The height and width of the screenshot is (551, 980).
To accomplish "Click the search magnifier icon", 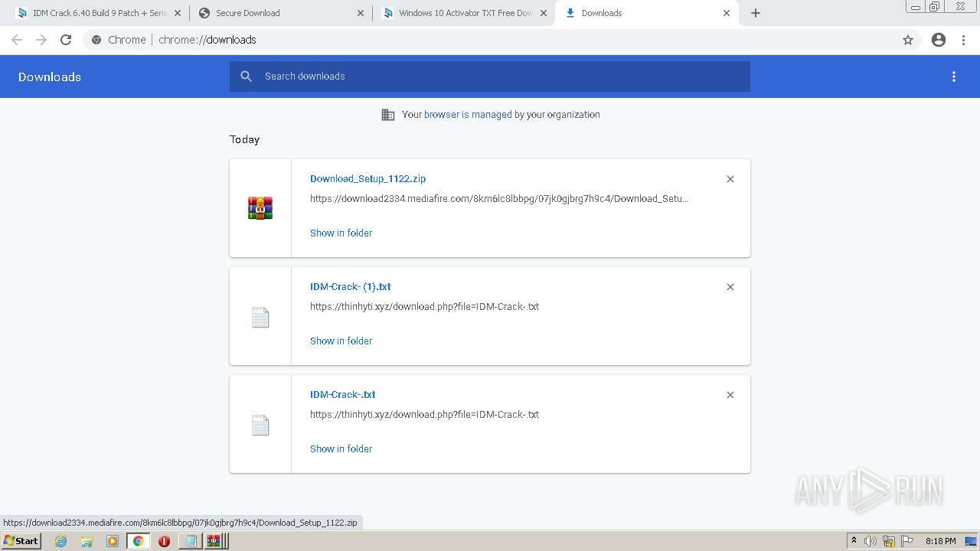I will [x=246, y=77].
